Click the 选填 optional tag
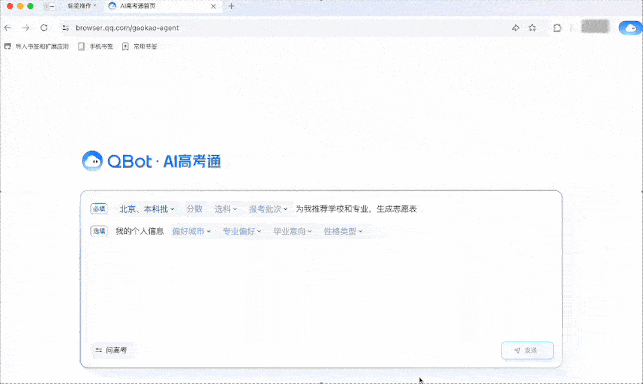The width and height of the screenshot is (643, 384). click(x=99, y=231)
